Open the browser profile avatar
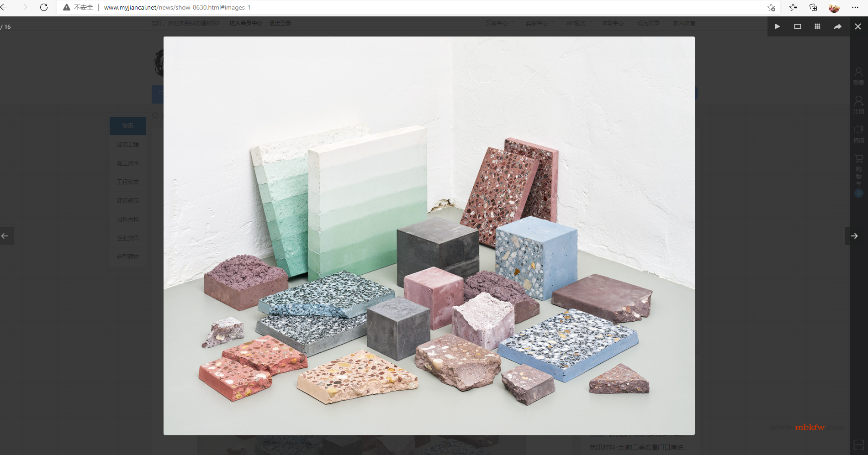Screen dimensions: 868x455 tap(834, 7)
